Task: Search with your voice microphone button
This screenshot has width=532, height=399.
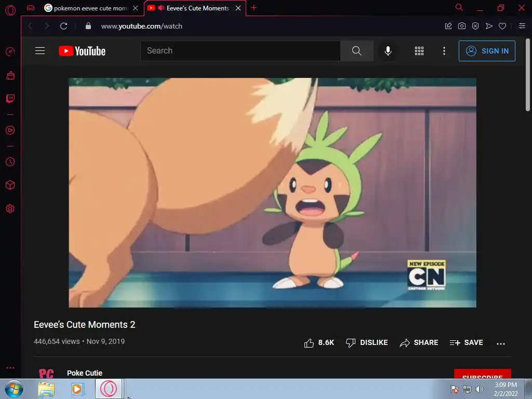Action: click(388, 51)
